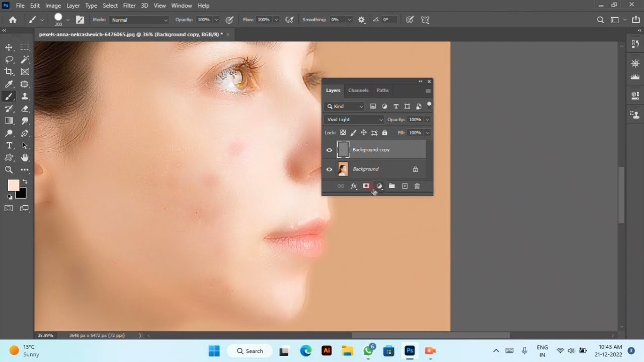644x362 pixels.
Task: Create new fill or adjustment layer
Action: pyautogui.click(x=379, y=186)
